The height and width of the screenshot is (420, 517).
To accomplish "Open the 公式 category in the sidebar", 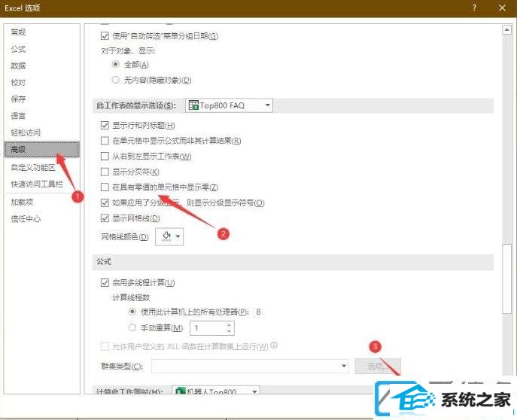I will pos(18,49).
